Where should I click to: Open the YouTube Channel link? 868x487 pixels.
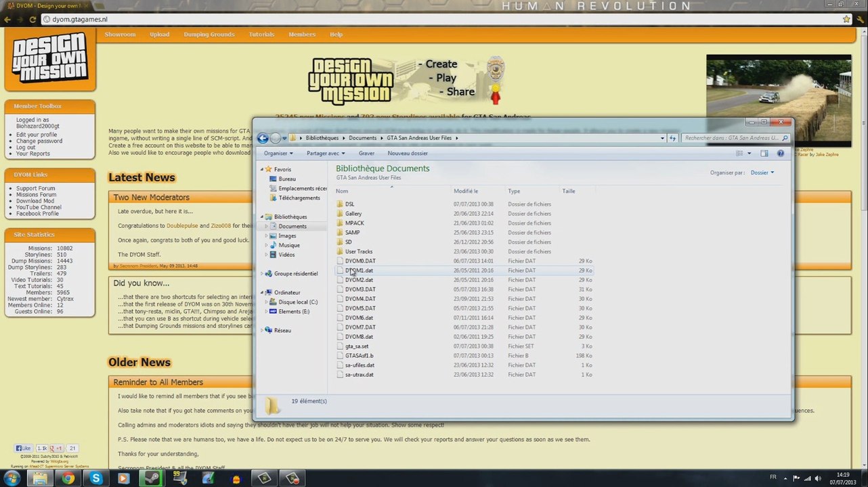click(x=39, y=207)
